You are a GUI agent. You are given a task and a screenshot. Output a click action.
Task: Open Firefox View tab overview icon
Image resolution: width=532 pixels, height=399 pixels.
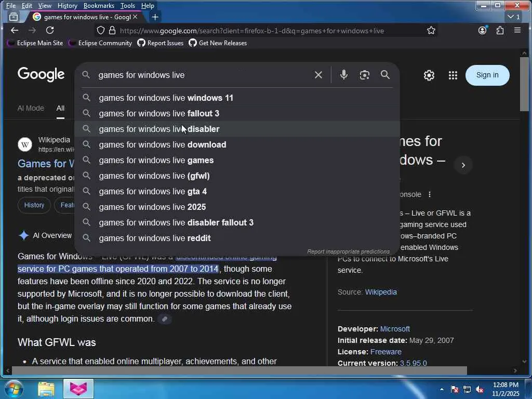(14, 17)
